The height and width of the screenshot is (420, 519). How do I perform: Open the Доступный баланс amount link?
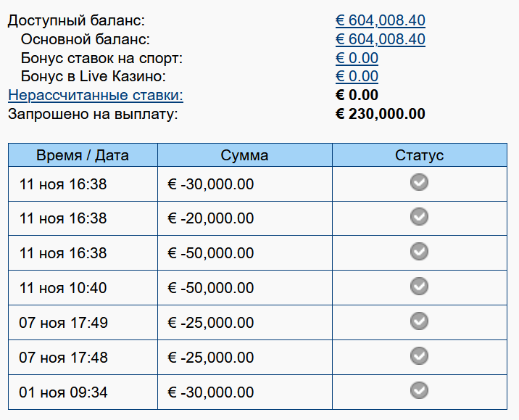(x=380, y=20)
